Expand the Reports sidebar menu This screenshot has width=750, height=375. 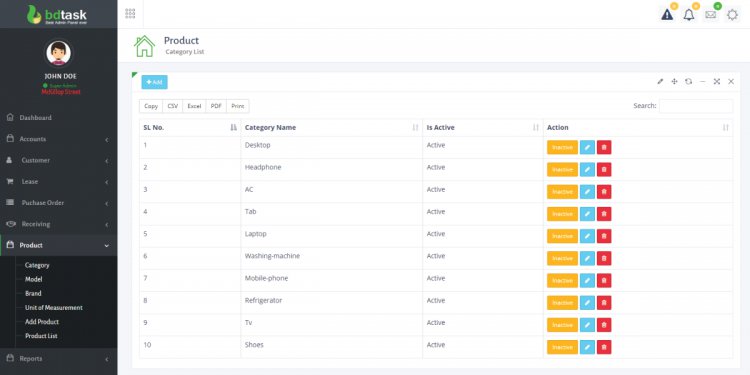58,359
